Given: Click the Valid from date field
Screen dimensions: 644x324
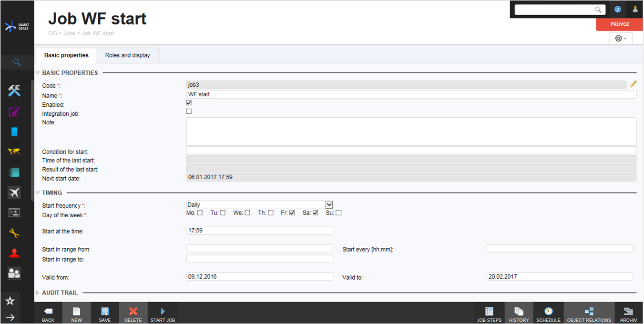Looking at the screenshot, I should pos(259,276).
